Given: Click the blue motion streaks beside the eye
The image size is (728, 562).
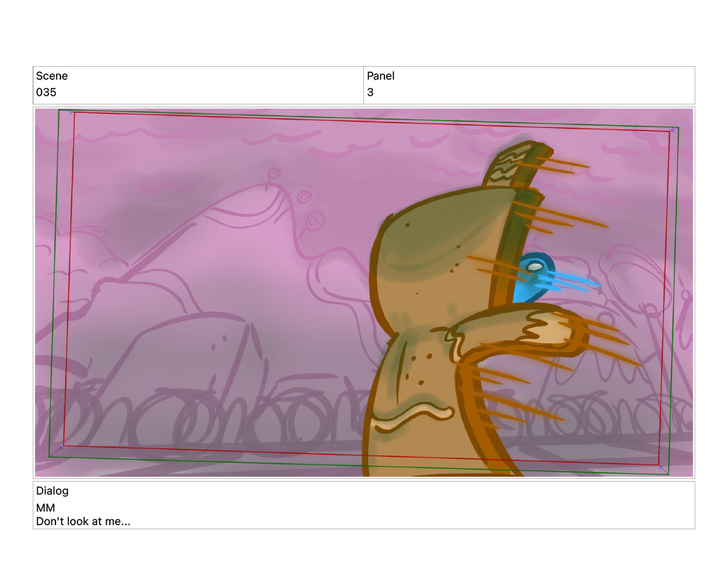Looking at the screenshot, I should pyautogui.click(x=576, y=282).
